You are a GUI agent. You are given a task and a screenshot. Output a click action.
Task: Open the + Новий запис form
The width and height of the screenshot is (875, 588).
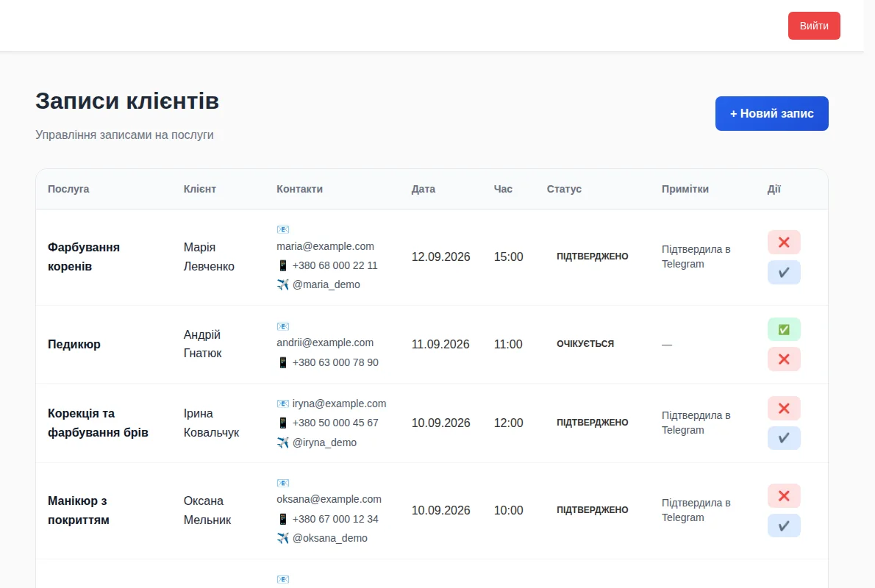[771, 114]
